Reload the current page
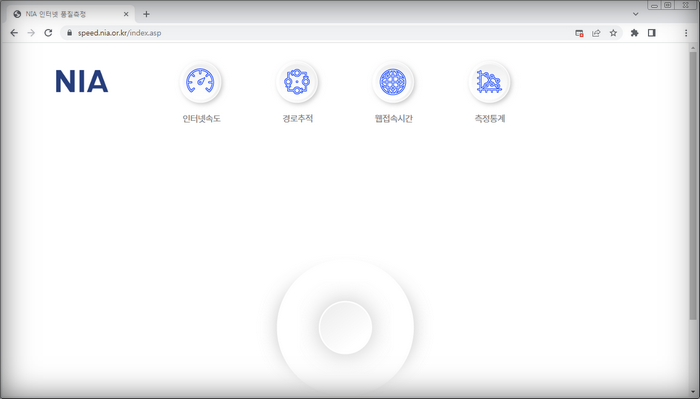 48,33
